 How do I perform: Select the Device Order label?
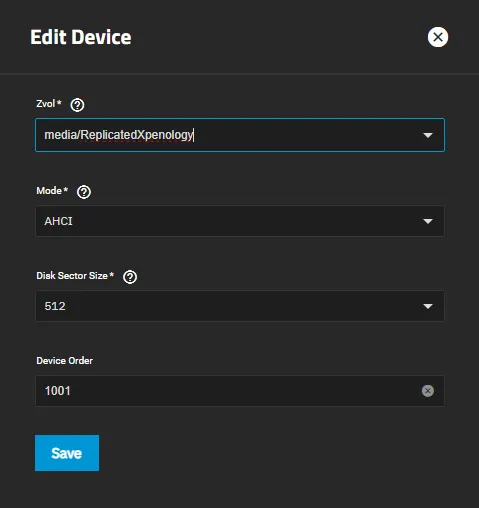coord(65,361)
